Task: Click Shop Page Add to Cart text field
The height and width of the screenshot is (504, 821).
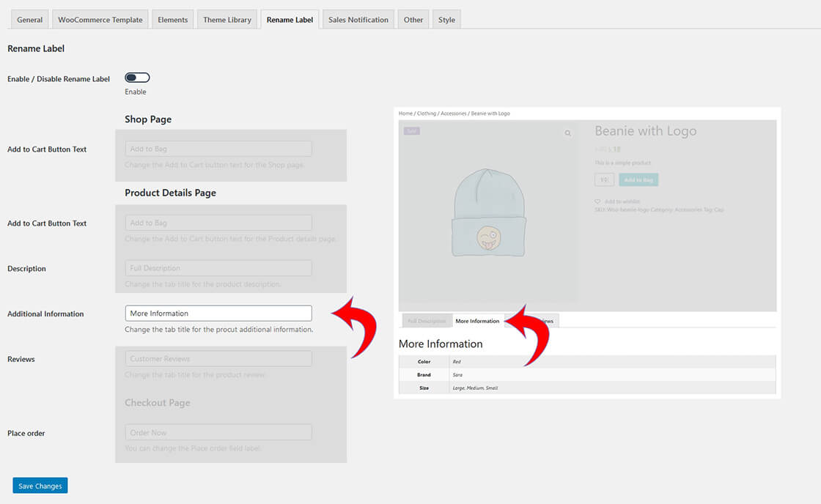Action: [x=218, y=149]
